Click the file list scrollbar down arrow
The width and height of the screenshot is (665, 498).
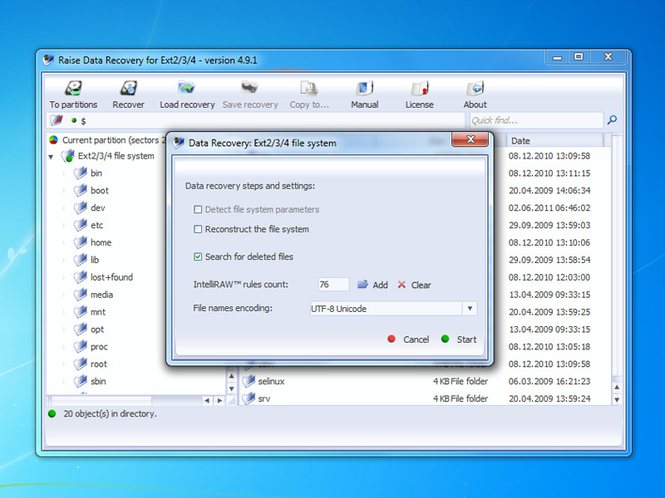tap(617, 400)
